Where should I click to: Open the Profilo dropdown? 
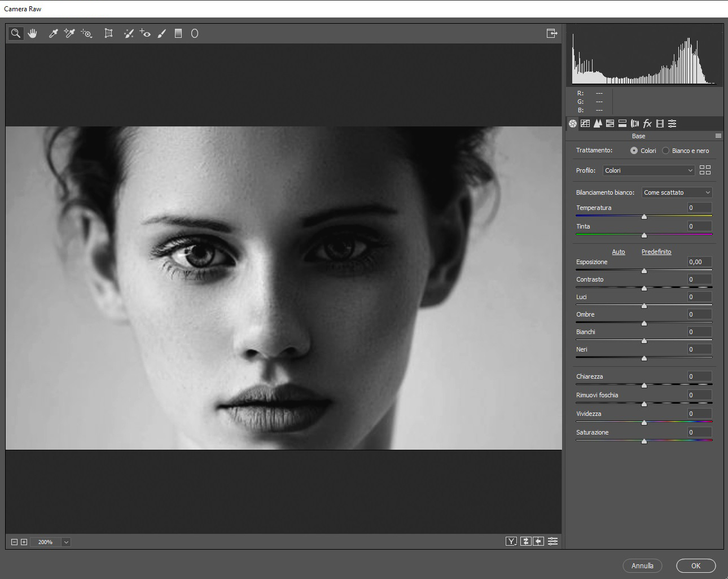tap(649, 170)
